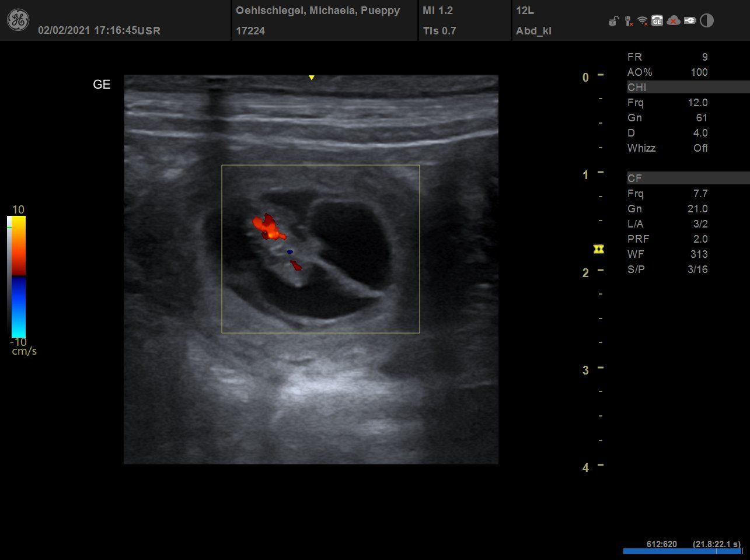Click the half-circle contrast icon

(707, 21)
